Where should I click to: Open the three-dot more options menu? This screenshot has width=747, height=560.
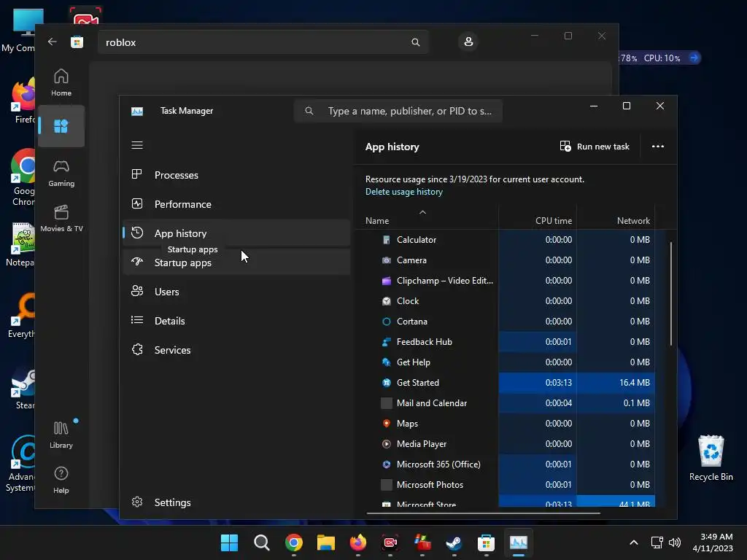(x=658, y=147)
